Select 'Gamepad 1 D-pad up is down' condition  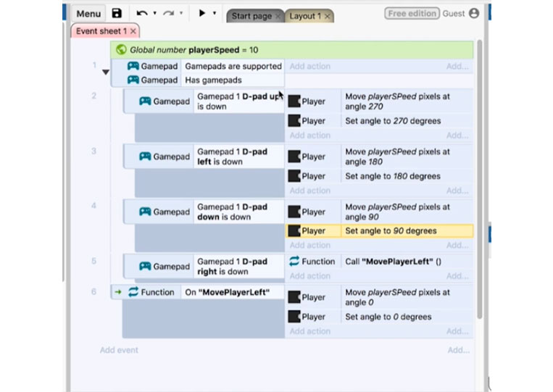point(239,101)
